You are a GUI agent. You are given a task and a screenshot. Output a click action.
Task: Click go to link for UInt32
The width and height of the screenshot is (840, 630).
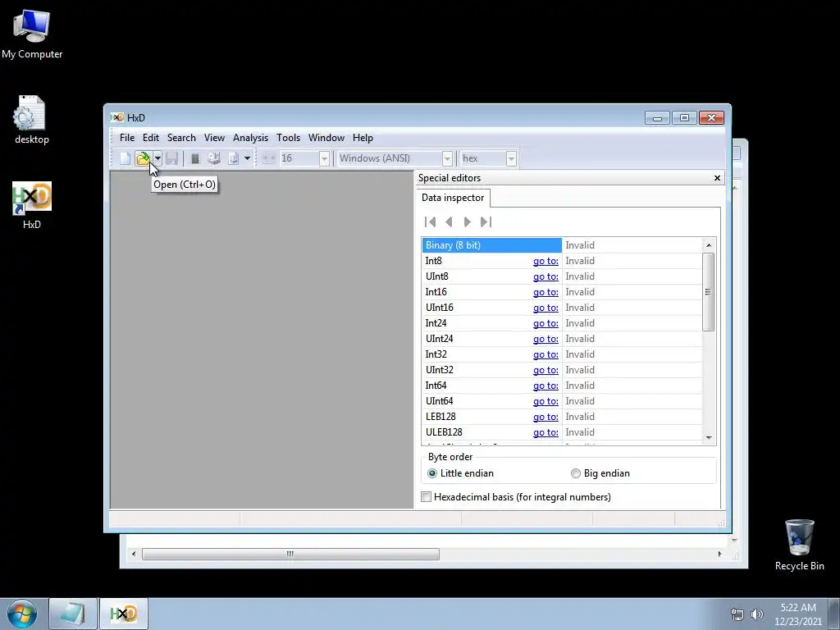pos(546,370)
